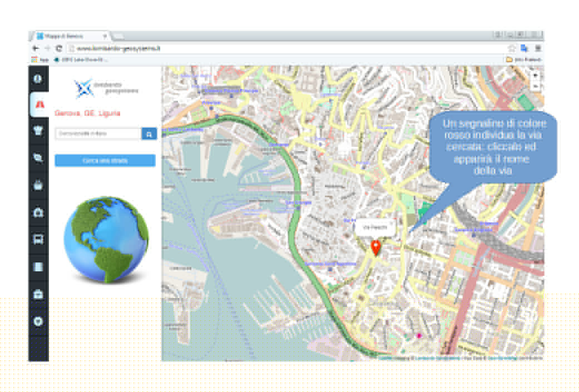Zoom out on the map with the minus control
579x392 pixels.
click(x=536, y=86)
